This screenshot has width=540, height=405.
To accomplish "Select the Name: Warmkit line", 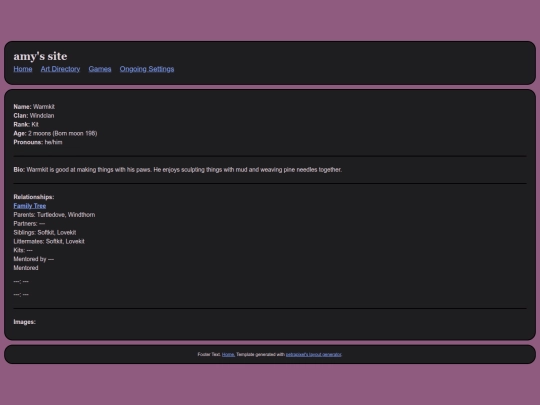I will click(34, 107).
